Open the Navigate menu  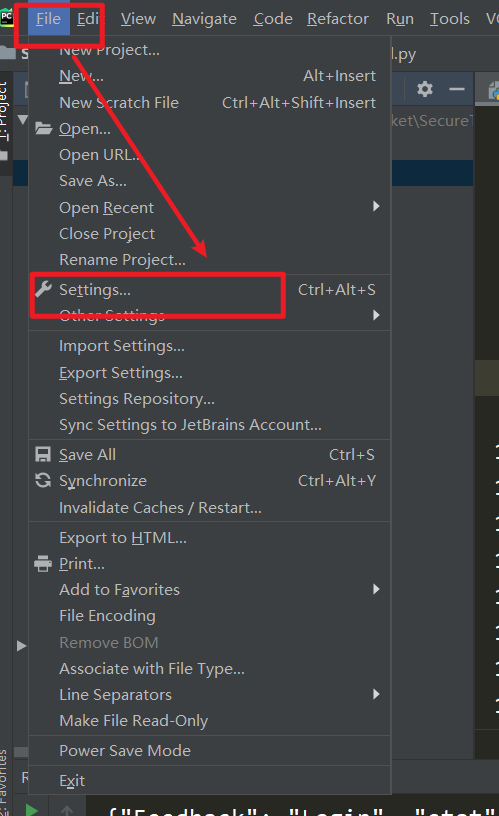(204, 19)
